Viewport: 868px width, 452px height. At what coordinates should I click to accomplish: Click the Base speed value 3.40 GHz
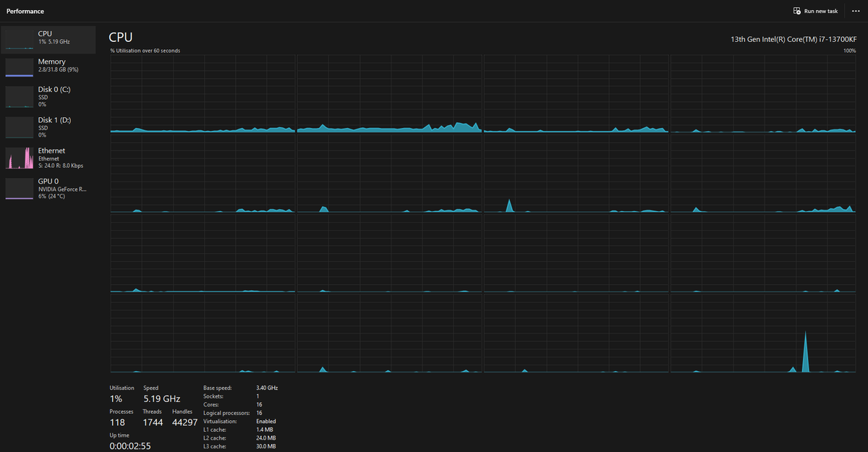tap(267, 388)
